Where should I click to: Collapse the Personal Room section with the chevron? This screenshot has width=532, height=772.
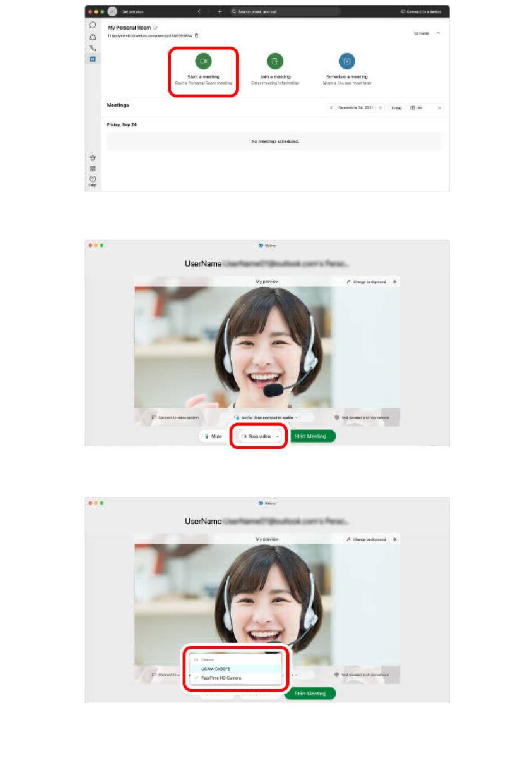tap(438, 33)
